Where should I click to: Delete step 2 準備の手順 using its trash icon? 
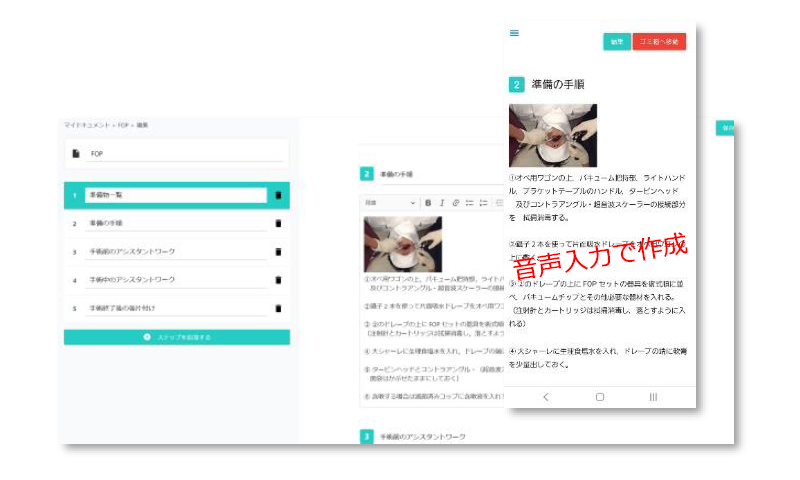coord(279,223)
